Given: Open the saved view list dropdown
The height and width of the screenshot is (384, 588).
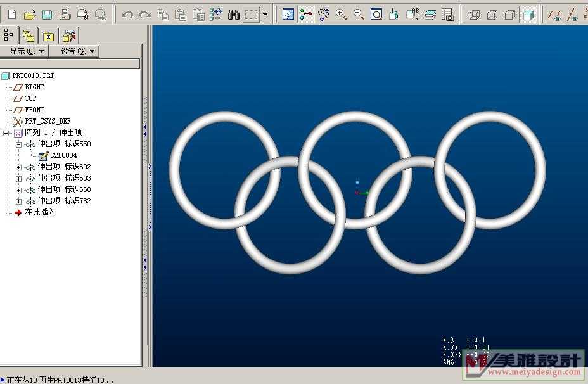Looking at the screenshot, I should (412, 15).
